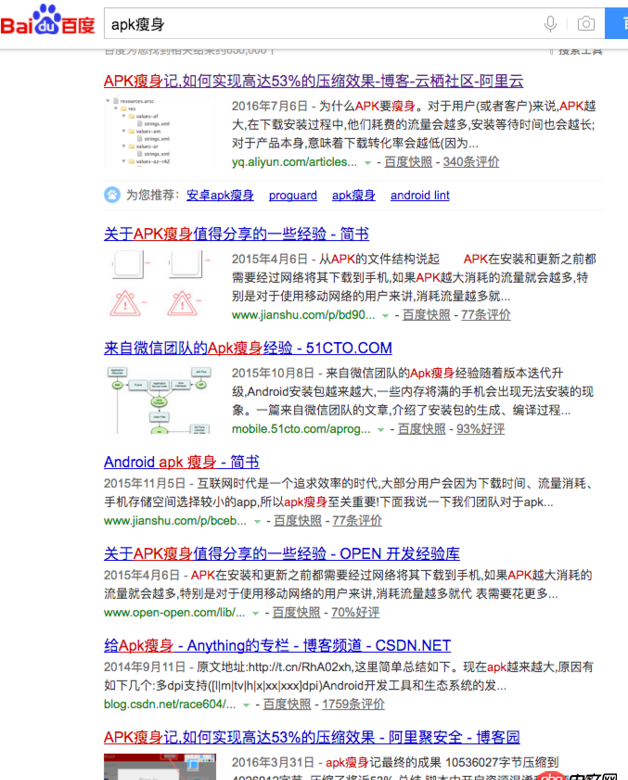Screen dimensions: 628x780
Task: Expand dropdown arrow next to www.jianshu.com/p/bceb
Action: [257, 521]
